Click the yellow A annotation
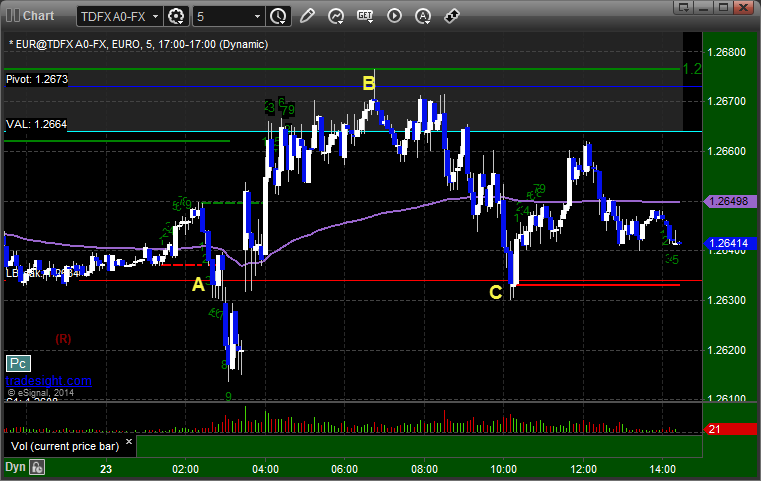 (198, 284)
